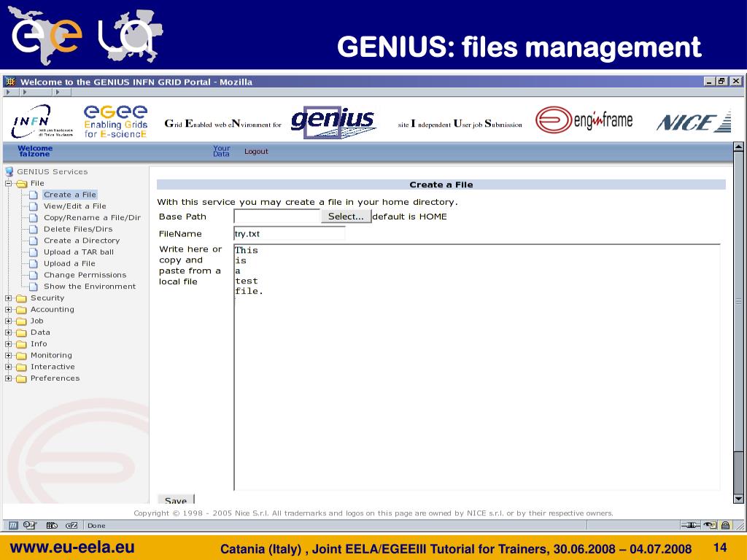
Task: Click the NICE logo
Action: (x=694, y=122)
